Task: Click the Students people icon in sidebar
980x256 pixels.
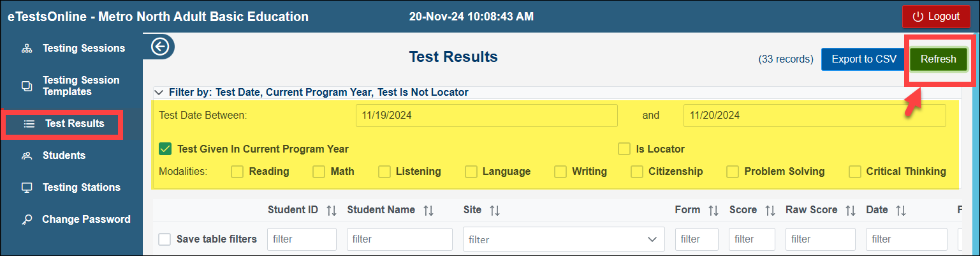Action: (x=27, y=156)
